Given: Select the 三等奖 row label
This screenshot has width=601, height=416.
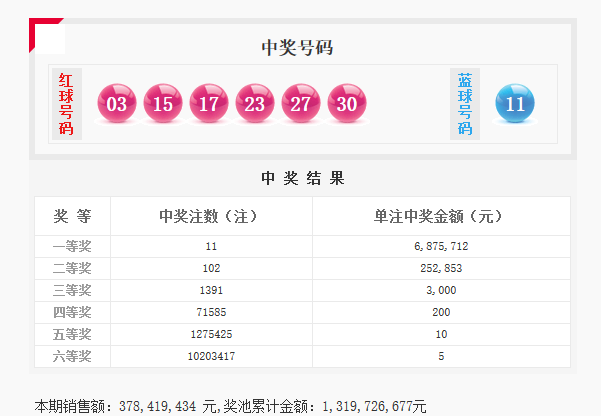Looking at the screenshot, I should coord(72,290).
